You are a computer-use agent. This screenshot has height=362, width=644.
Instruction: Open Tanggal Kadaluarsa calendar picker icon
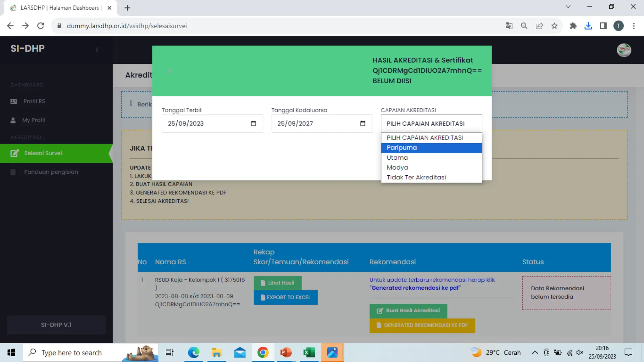[x=363, y=123]
